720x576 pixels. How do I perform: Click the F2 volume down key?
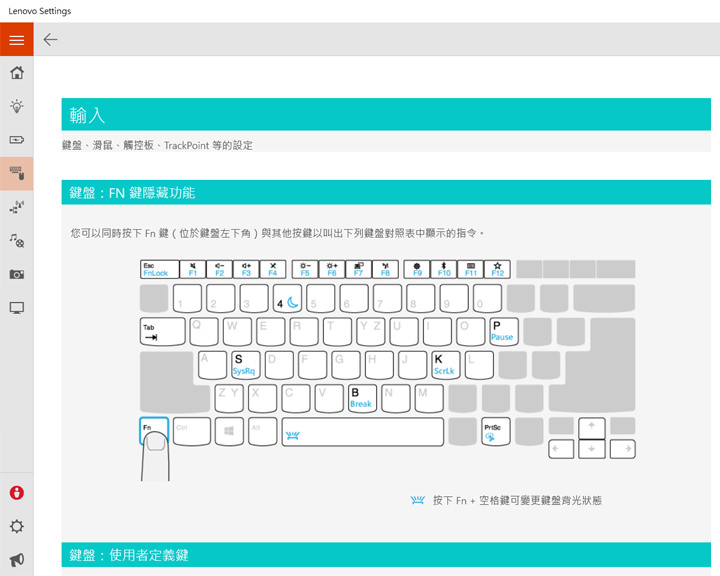(219, 269)
